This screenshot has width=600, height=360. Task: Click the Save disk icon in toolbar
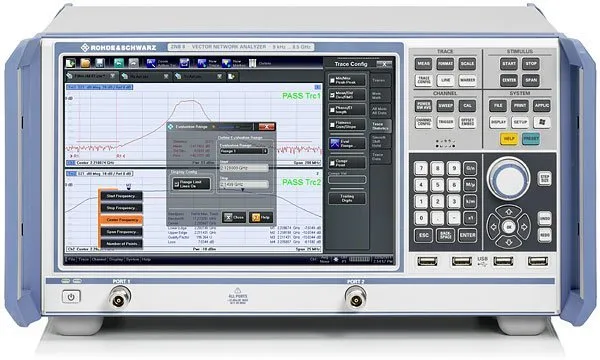(x=99, y=63)
